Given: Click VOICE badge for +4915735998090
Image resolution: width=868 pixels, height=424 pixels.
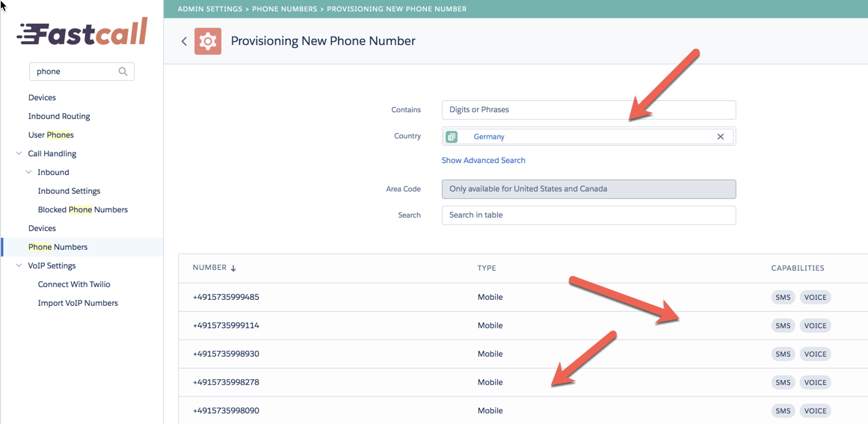Looking at the screenshot, I should coord(815,411).
